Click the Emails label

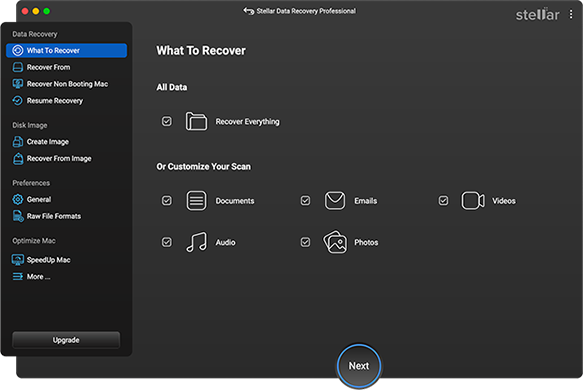pos(365,201)
